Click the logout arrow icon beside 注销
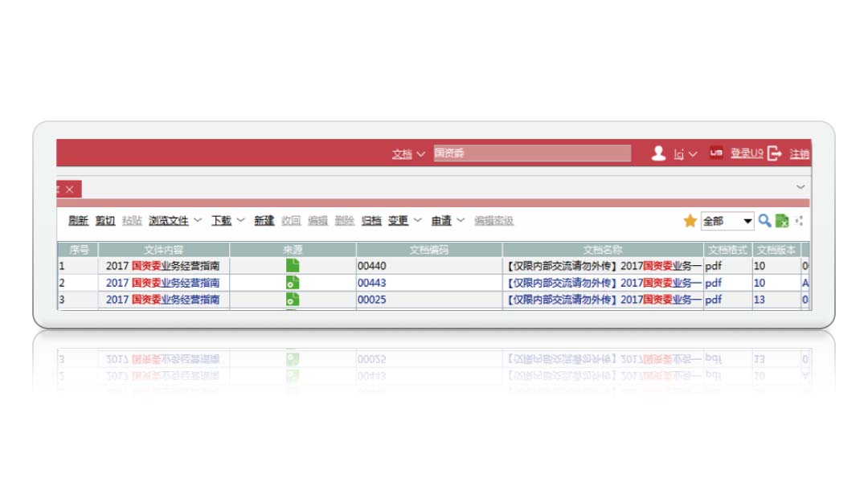 [x=774, y=153]
